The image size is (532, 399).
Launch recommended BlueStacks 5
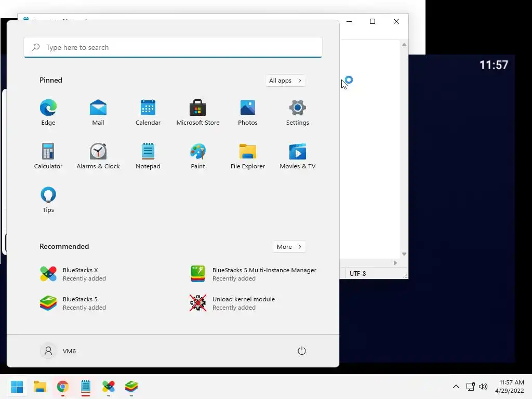(x=73, y=303)
